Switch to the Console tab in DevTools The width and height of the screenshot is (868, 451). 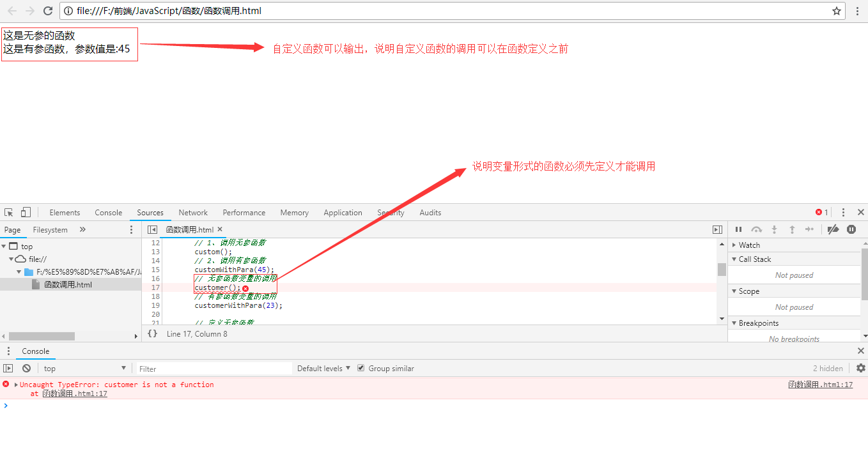109,212
